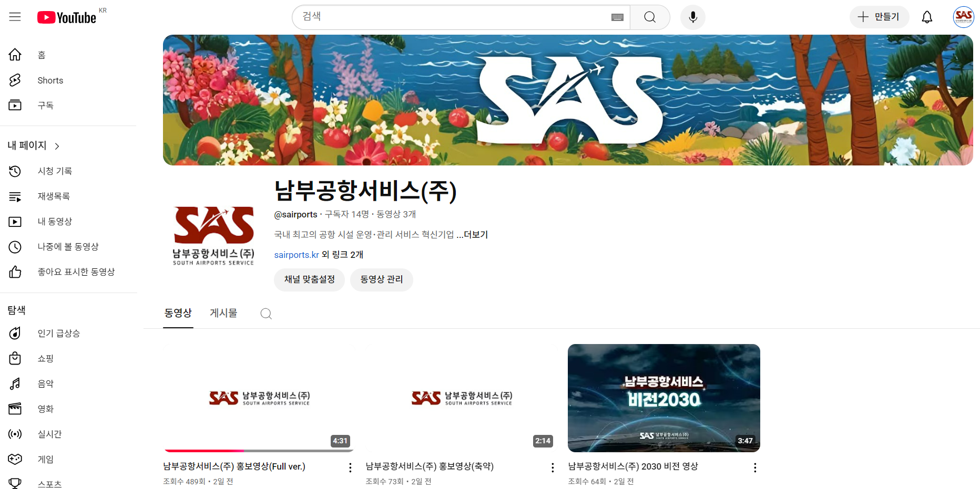Click the SAS channel banner image
Screen dimensions: 980x489
pos(568,100)
